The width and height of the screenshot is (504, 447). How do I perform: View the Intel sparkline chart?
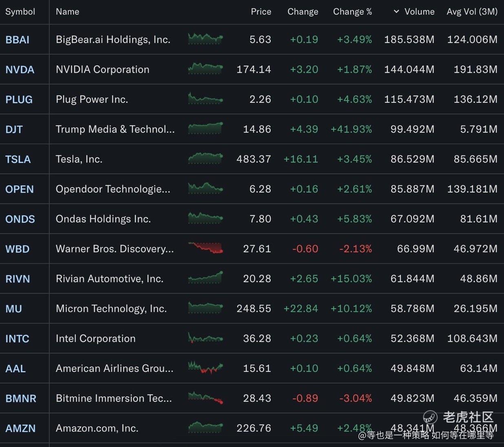(206, 338)
